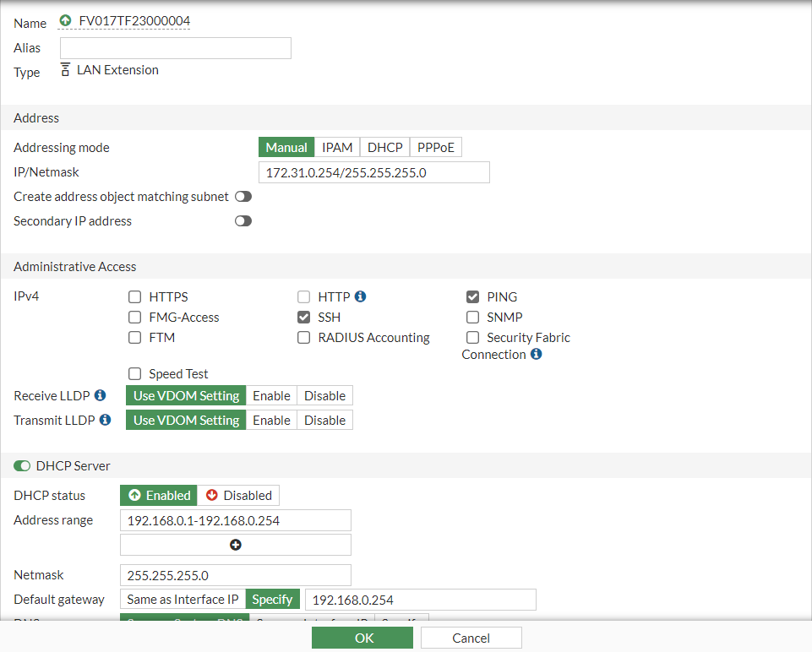This screenshot has width=812, height=652.
Task: Switch addressing mode to PPPoE
Action: pyautogui.click(x=436, y=148)
